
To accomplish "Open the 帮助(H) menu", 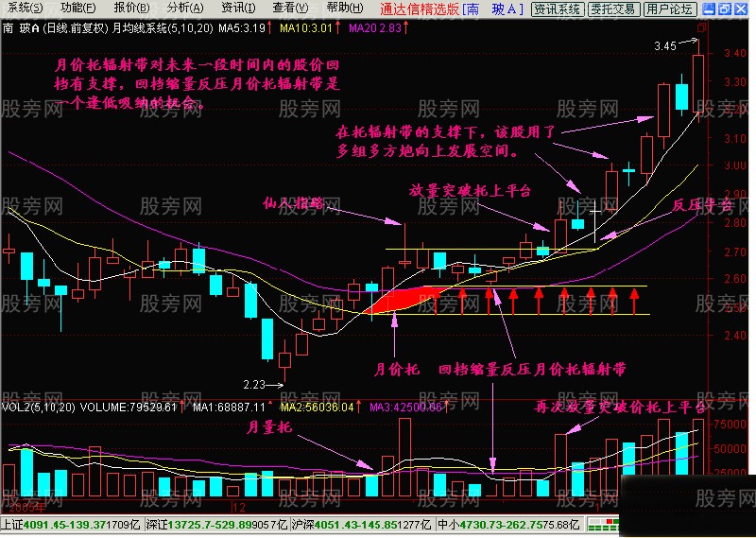I will [344, 8].
